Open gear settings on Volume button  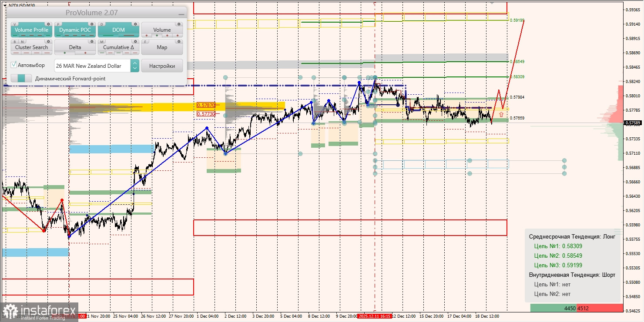click(179, 24)
